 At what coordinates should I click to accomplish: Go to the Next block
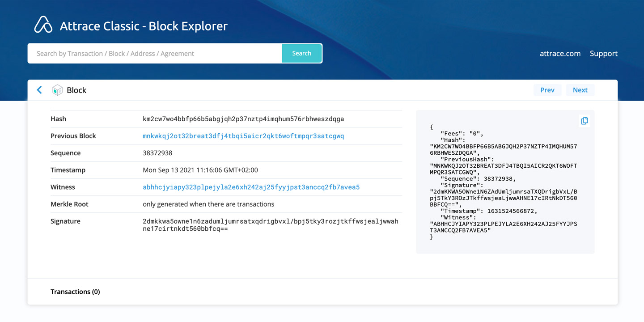click(x=580, y=90)
